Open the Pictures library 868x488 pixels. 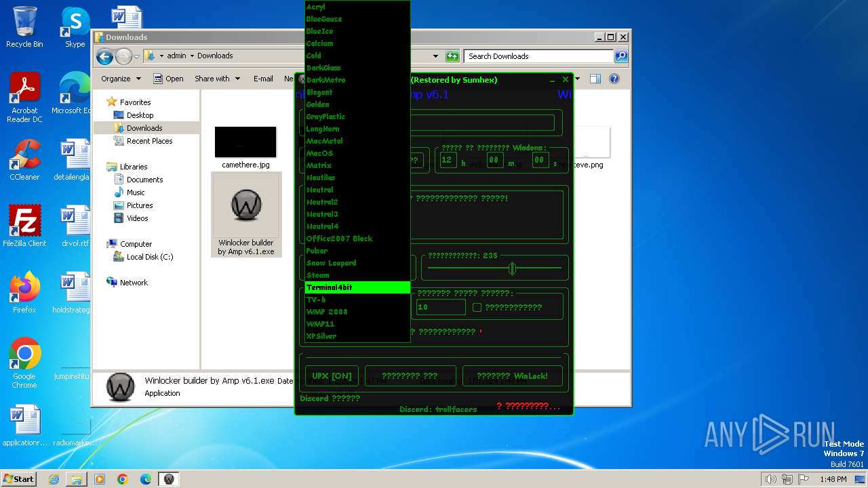pyautogui.click(x=140, y=205)
